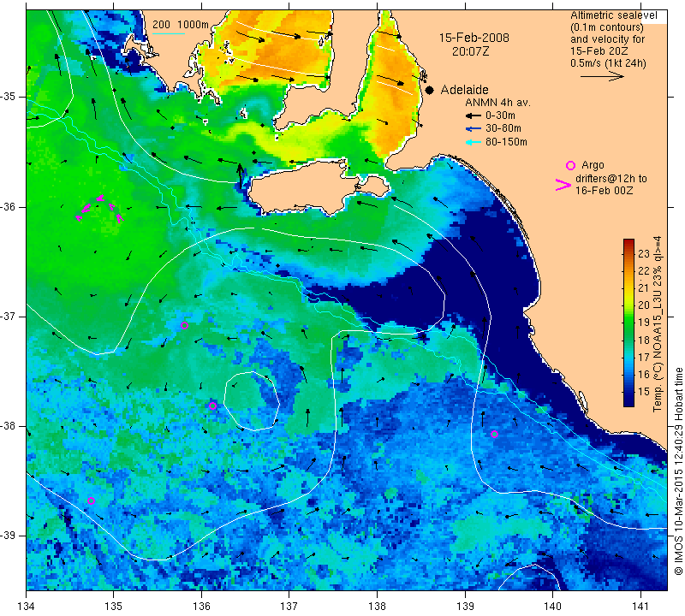
Task: Click the '30-80m' depth label
Action: pyautogui.click(x=503, y=129)
